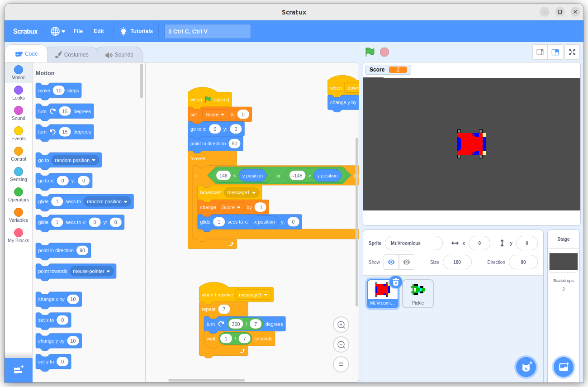
Task: Select the Stage backdrop thumbnail
Action: pyautogui.click(x=564, y=262)
